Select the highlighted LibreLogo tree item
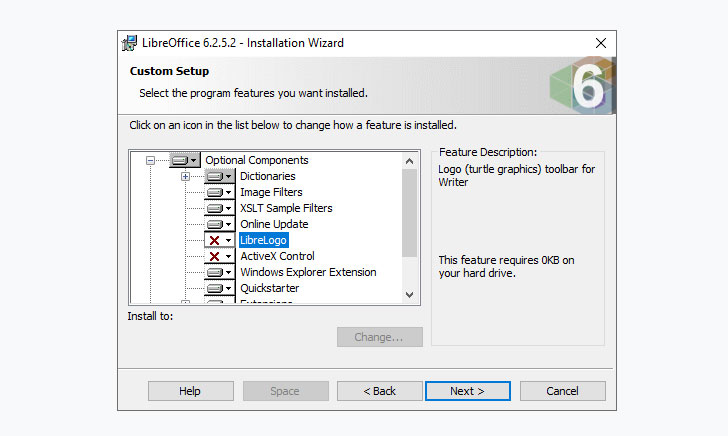This screenshot has height=436, width=728. pyautogui.click(x=263, y=241)
